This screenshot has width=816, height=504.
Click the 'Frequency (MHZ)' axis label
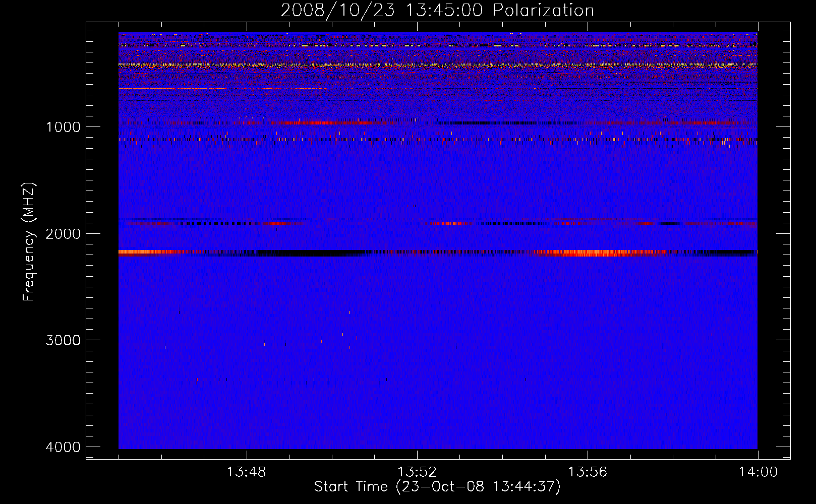[x=29, y=242]
